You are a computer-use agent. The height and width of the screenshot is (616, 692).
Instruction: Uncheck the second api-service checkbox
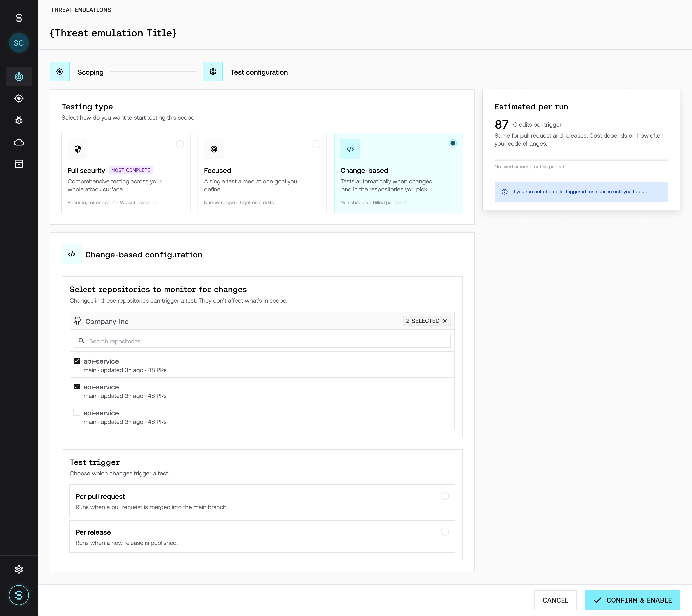[x=77, y=386]
